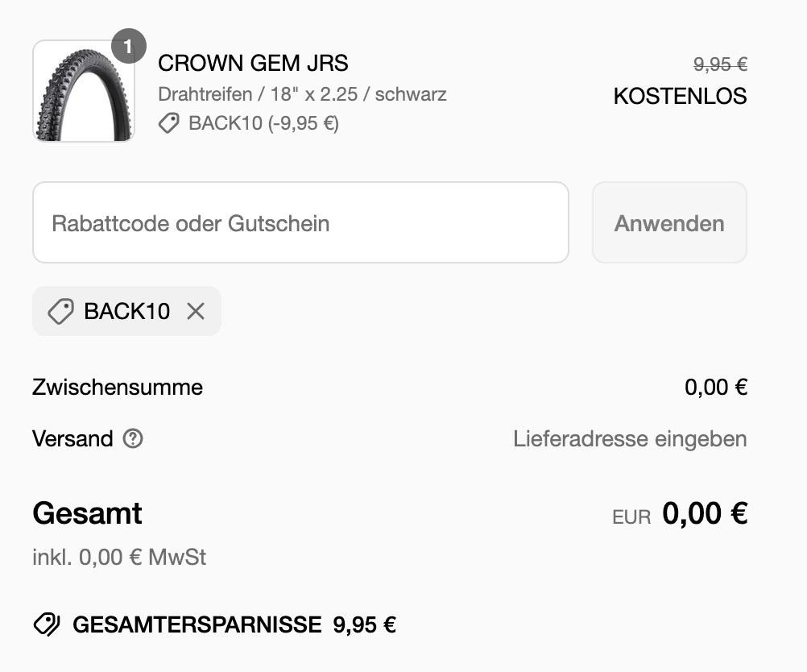
Task: Click the tag icon beside BACK10 (-9,95 €)
Action: tap(169, 123)
